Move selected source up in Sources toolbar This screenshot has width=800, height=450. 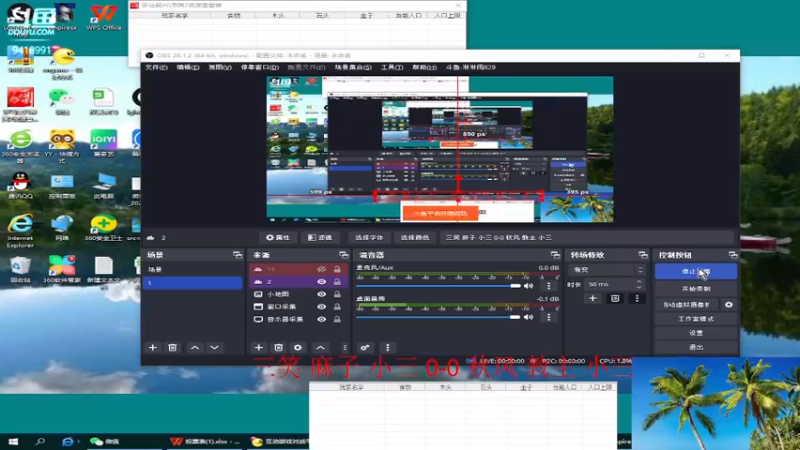pyautogui.click(x=320, y=347)
